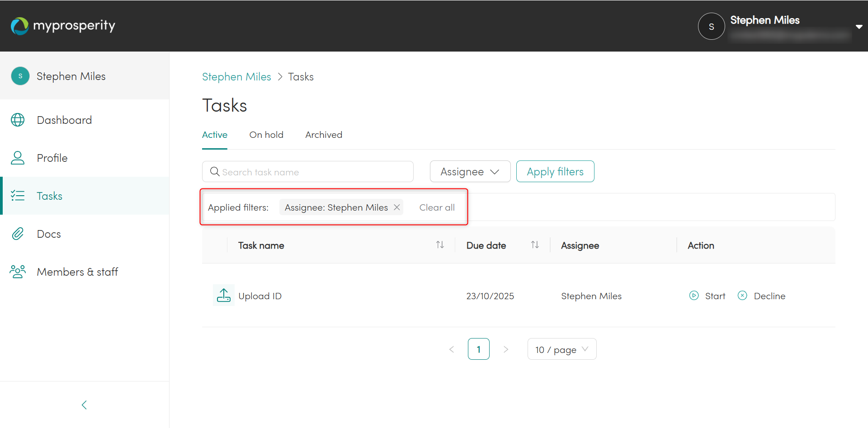The width and height of the screenshot is (868, 428).
Task: Open the 10 / page selector
Action: pyautogui.click(x=562, y=349)
